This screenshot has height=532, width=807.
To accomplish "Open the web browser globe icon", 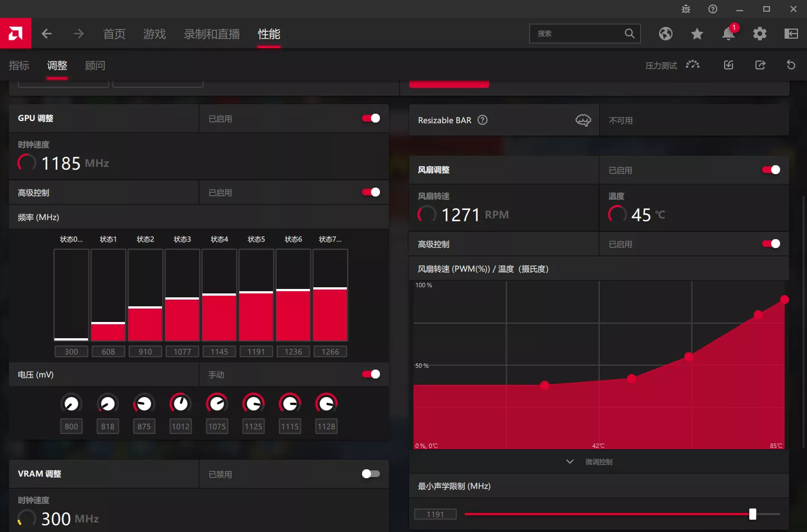I will tap(666, 34).
